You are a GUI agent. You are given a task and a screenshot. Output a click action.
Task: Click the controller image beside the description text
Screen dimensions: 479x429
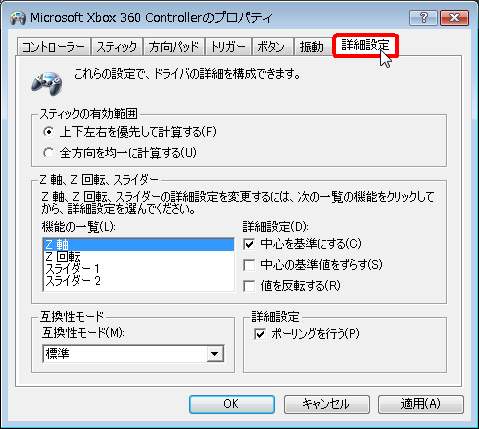pos(47,83)
